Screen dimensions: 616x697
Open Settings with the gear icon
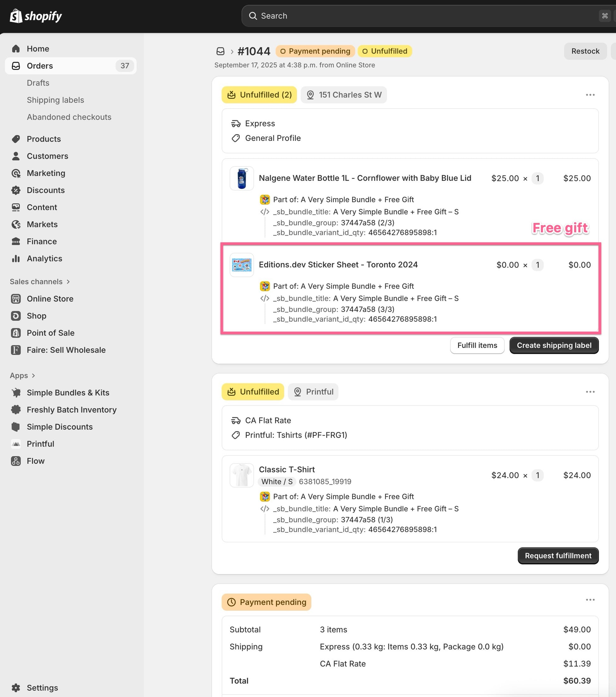16,688
